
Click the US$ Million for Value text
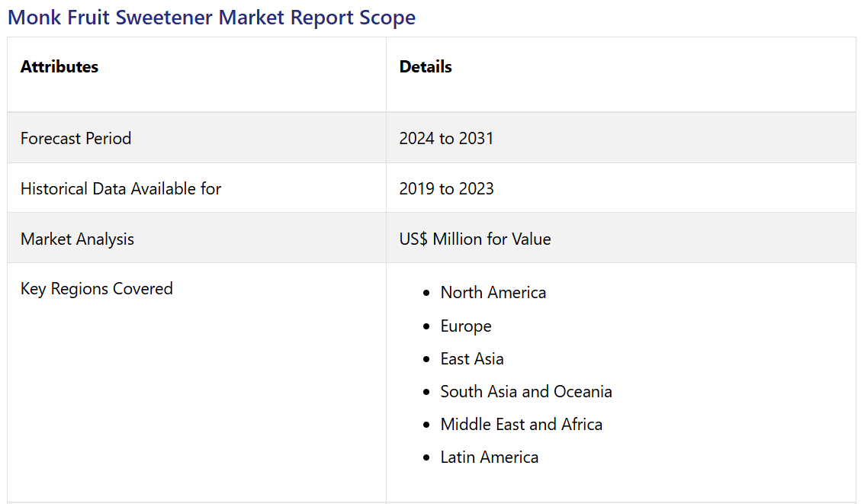474,239
